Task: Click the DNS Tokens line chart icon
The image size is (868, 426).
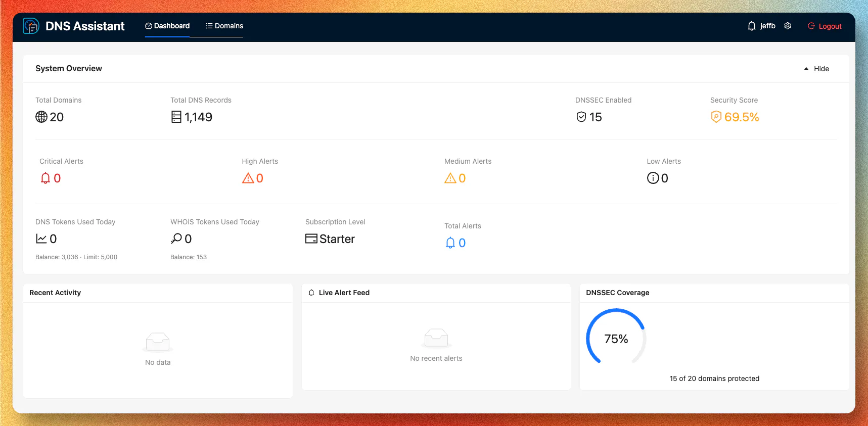Action: point(41,239)
